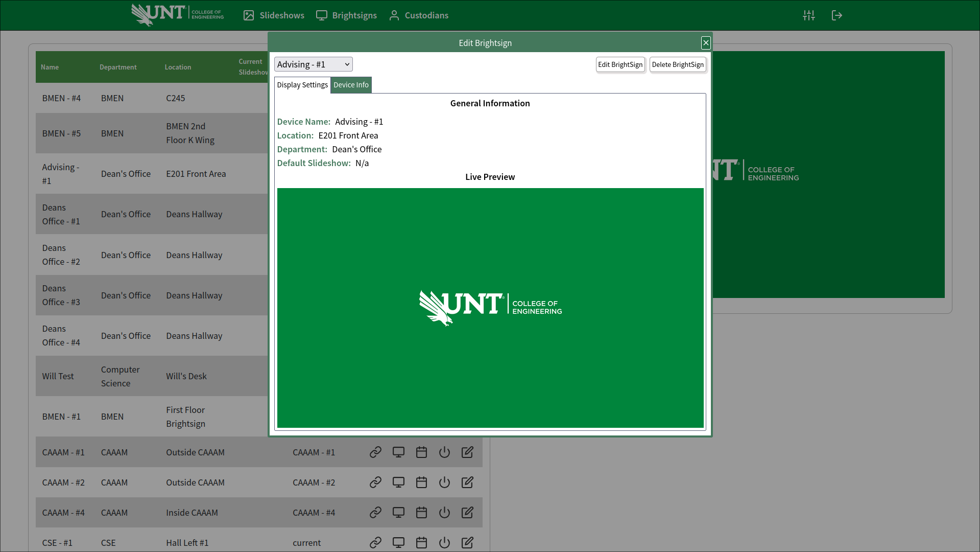Click the Location column header

point(178,67)
